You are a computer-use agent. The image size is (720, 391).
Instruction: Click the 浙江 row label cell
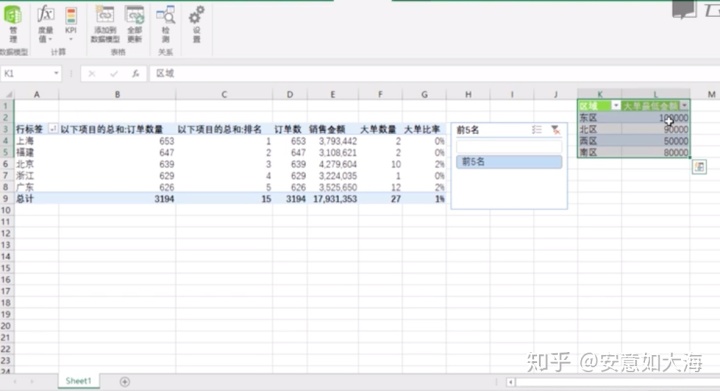[37, 176]
